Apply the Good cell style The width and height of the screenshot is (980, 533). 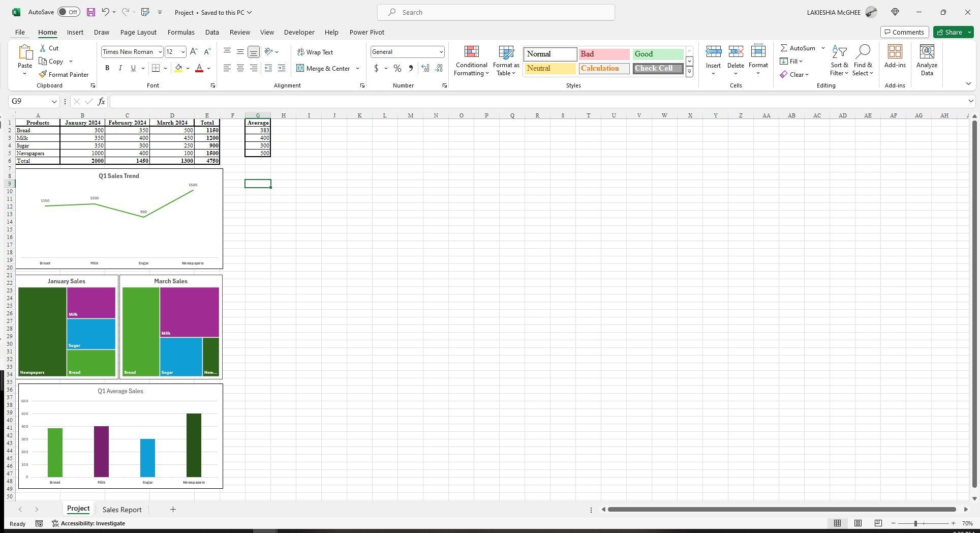click(x=658, y=54)
